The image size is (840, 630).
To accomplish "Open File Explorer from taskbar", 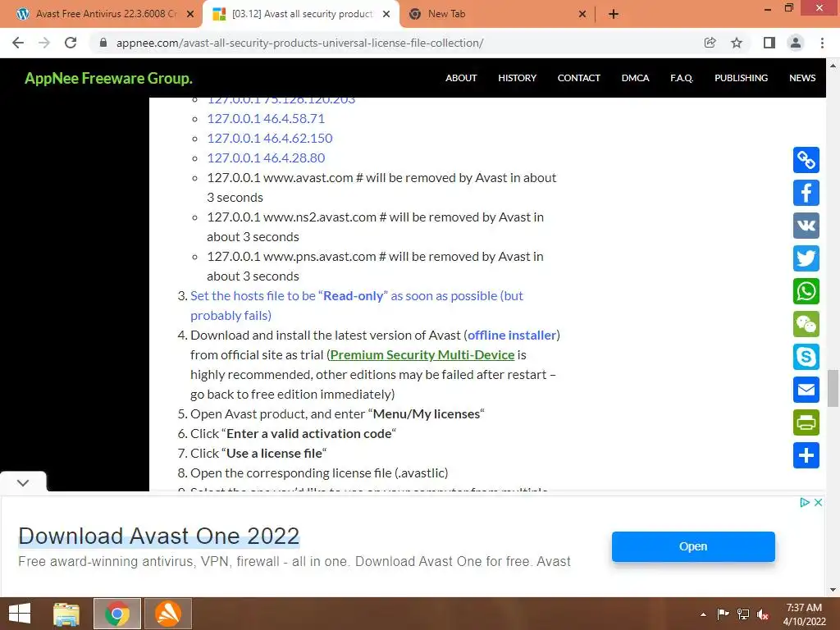I will pos(66,614).
